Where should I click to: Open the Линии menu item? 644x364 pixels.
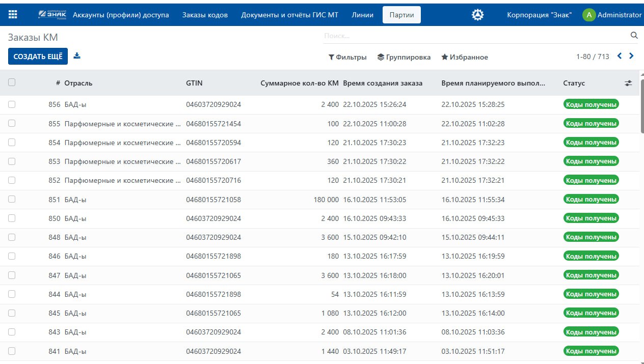coord(362,15)
